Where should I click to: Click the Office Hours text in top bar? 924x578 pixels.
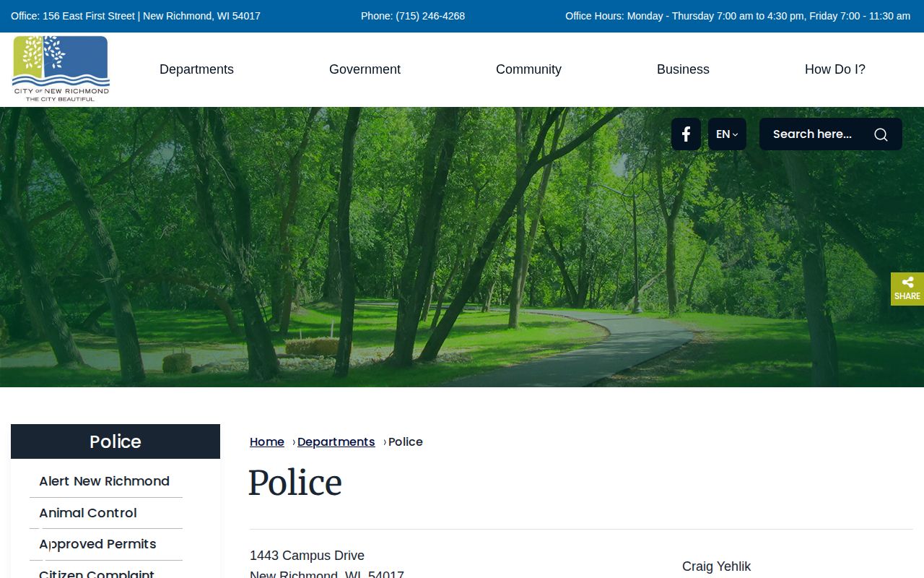738,16
